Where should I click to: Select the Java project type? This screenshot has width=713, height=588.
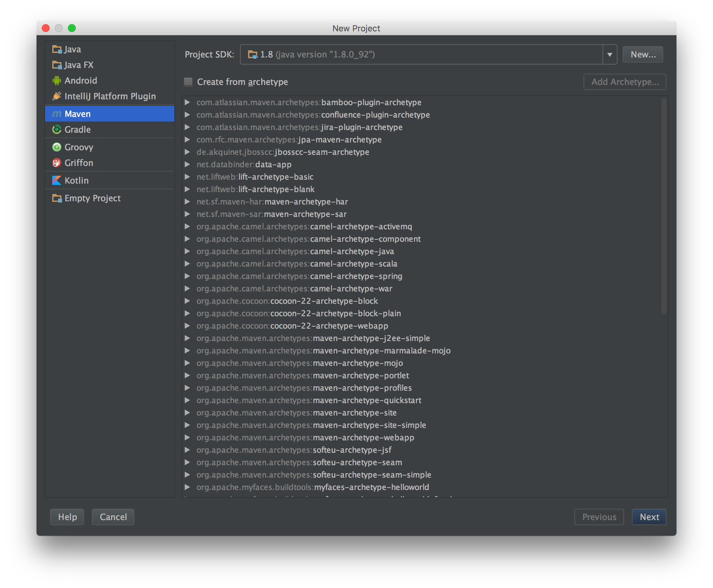(110, 49)
